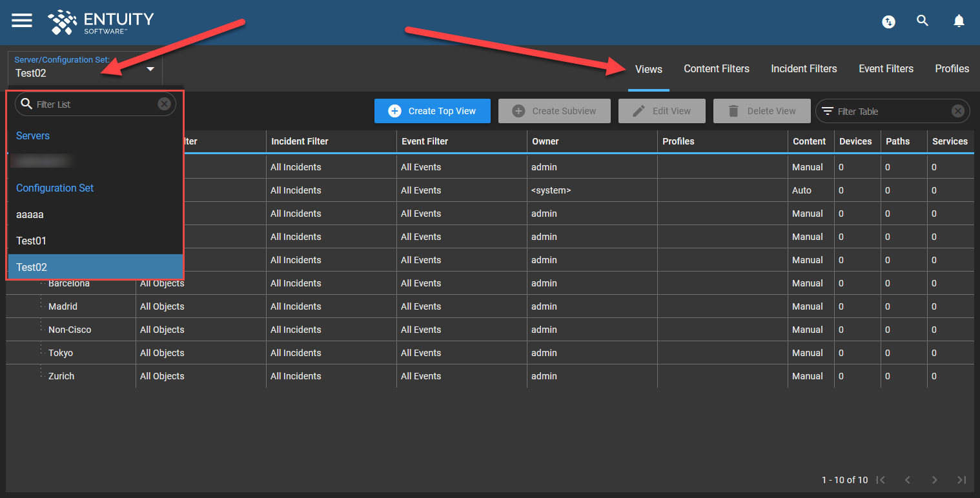
Task: Switch to the Incident Filters tab
Action: [804, 68]
